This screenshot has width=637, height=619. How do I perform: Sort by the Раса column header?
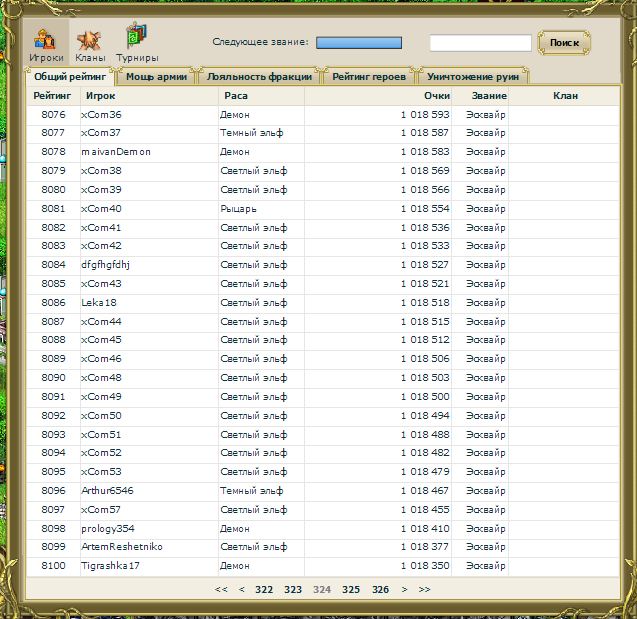tap(237, 96)
